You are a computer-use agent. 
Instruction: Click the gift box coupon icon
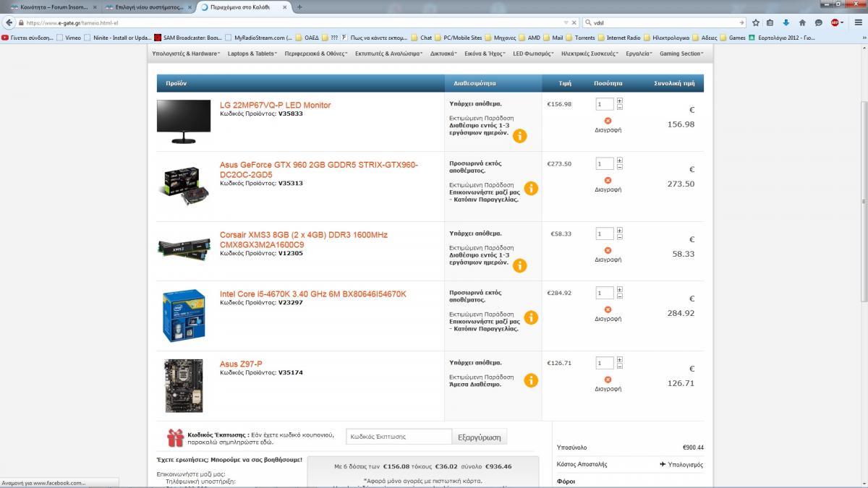(175, 437)
